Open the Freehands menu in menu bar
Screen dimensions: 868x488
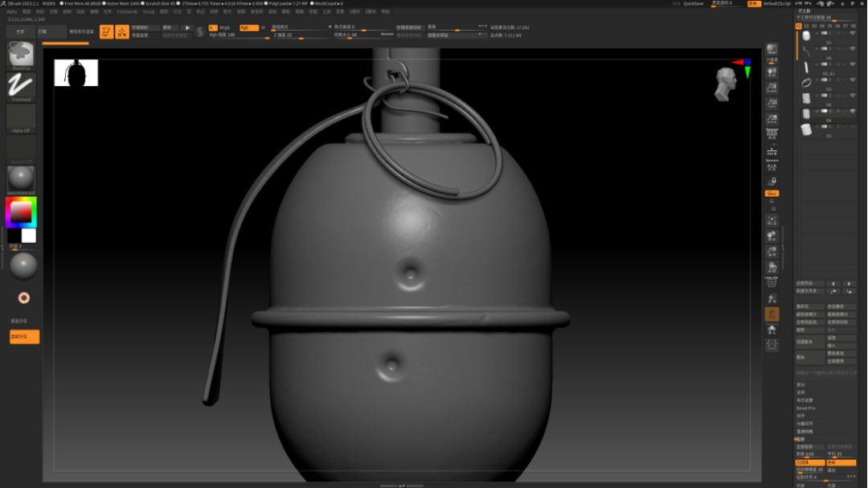(127, 11)
